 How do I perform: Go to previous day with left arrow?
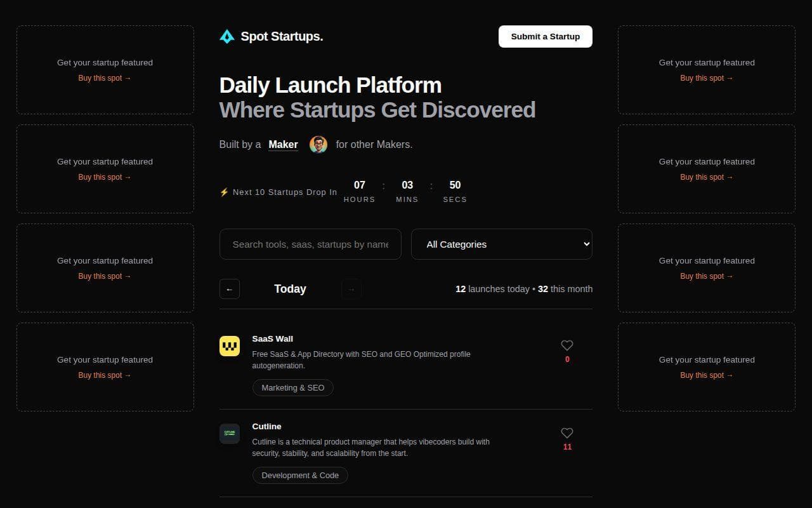(229, 288)
